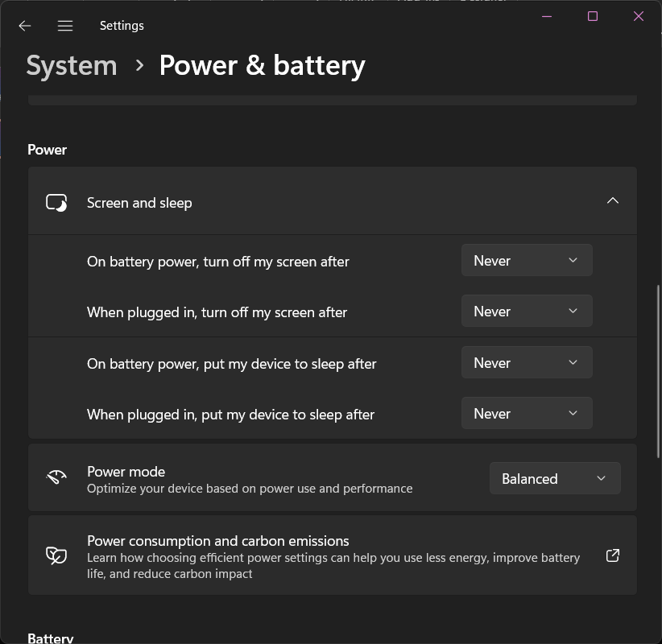This screenshot has width=662, height=644.
Task: Open the plugged-in sleep timeout dropdown
Action: [527, 413]
